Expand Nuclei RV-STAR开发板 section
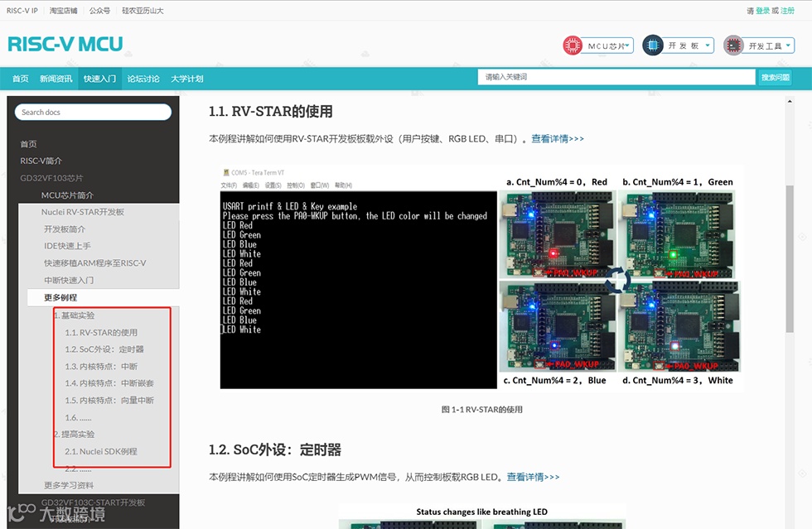 (83, 212)
